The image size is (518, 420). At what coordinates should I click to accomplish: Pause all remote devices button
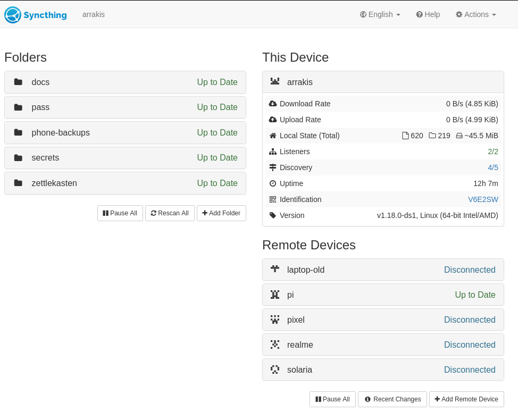point(332,399)
